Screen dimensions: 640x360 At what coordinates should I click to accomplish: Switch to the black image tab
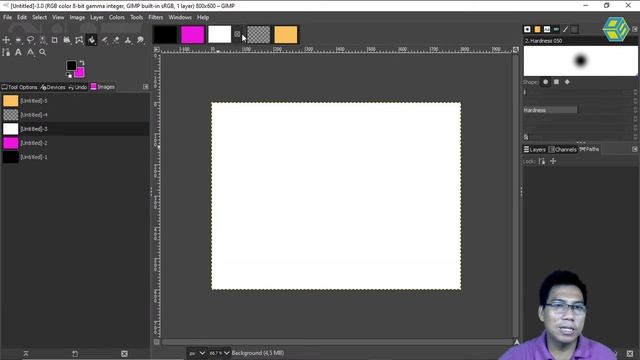coord(165,35)
